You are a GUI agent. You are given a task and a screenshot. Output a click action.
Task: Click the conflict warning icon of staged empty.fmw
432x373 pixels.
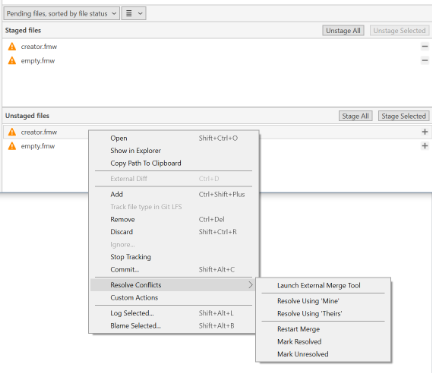[12, 61]
